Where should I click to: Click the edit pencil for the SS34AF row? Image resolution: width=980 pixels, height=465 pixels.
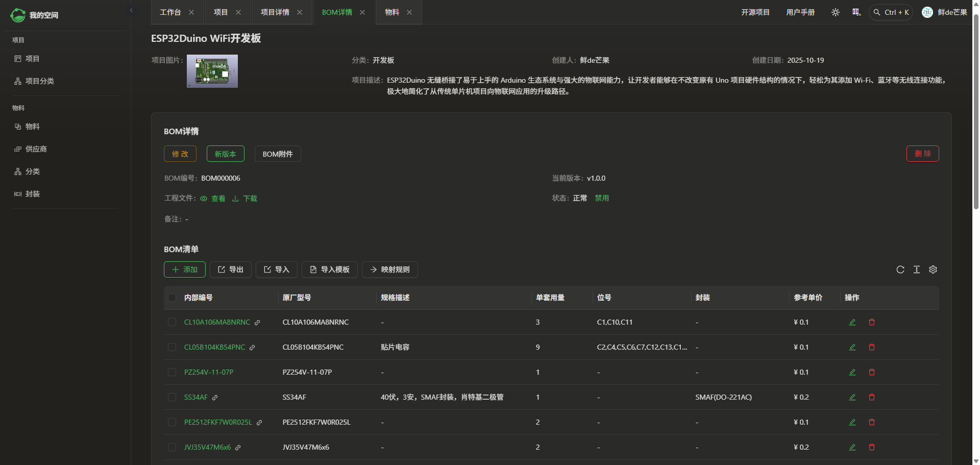[852, 397]
